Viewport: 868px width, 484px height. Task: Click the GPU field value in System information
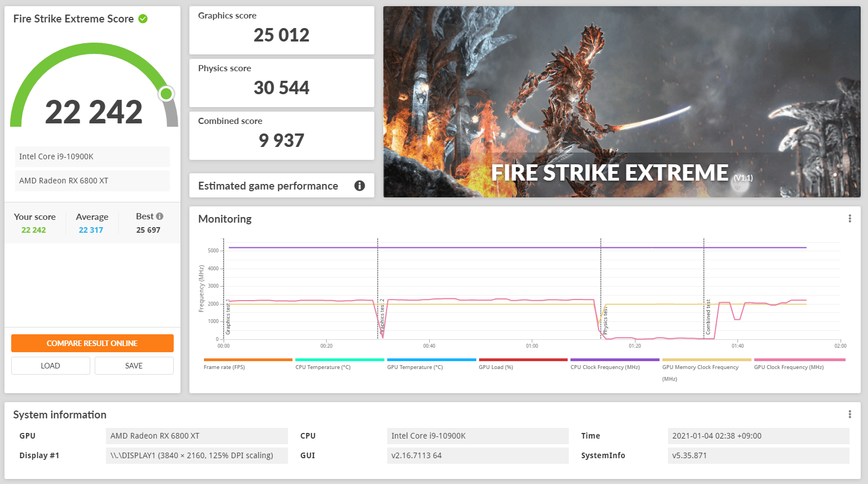pyautogui.click(x=197, y=436)
